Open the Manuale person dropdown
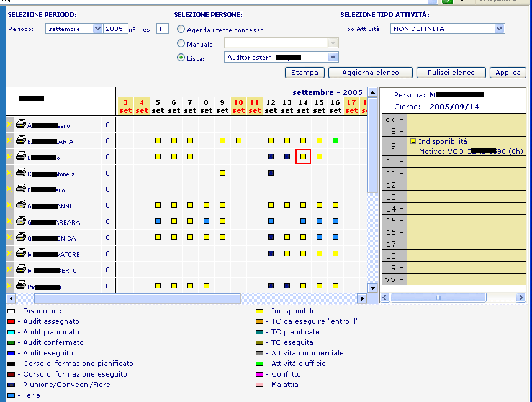This screenshot has width=532, height=402. pos(333,43)
